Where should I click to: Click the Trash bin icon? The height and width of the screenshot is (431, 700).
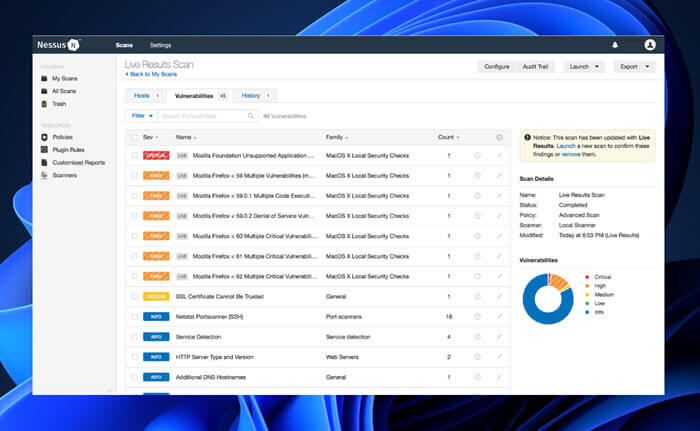[x=44, y=104]
